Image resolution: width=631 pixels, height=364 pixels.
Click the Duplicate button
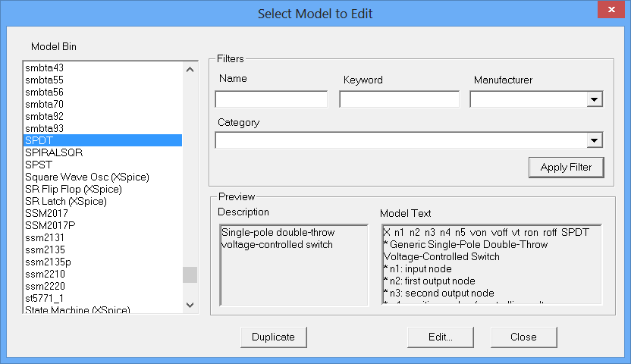click(273, 337)
